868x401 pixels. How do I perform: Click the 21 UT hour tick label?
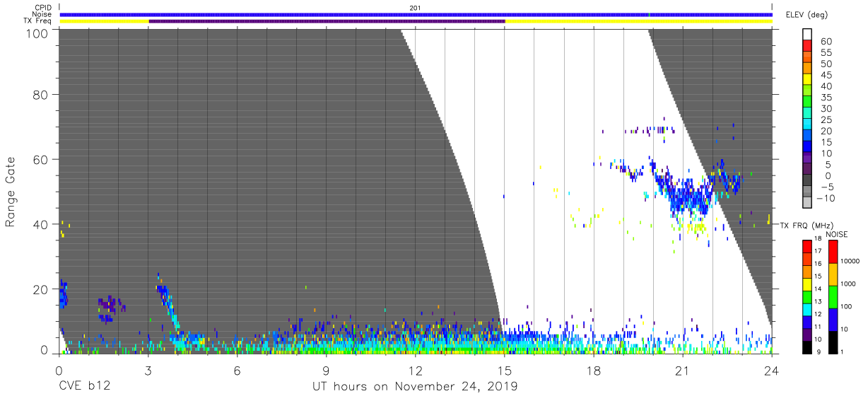(x=683, y=370)
